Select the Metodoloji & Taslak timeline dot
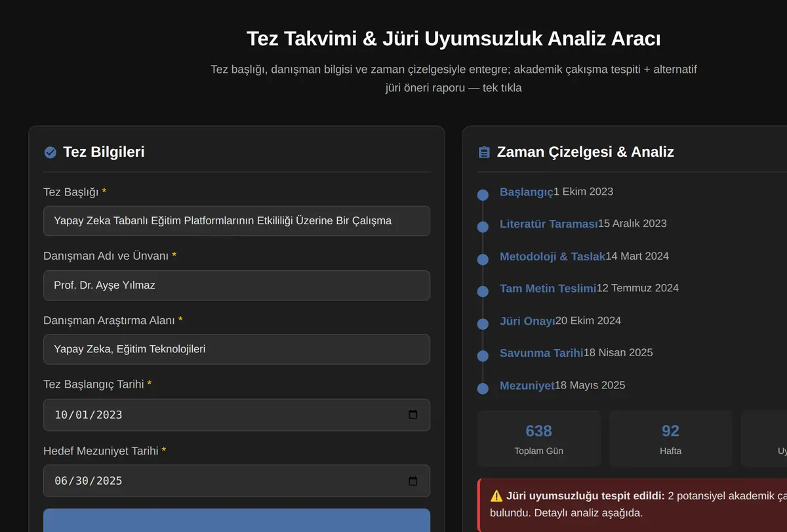Viewport: 787px width, 532px height. (x=483, y=259)
